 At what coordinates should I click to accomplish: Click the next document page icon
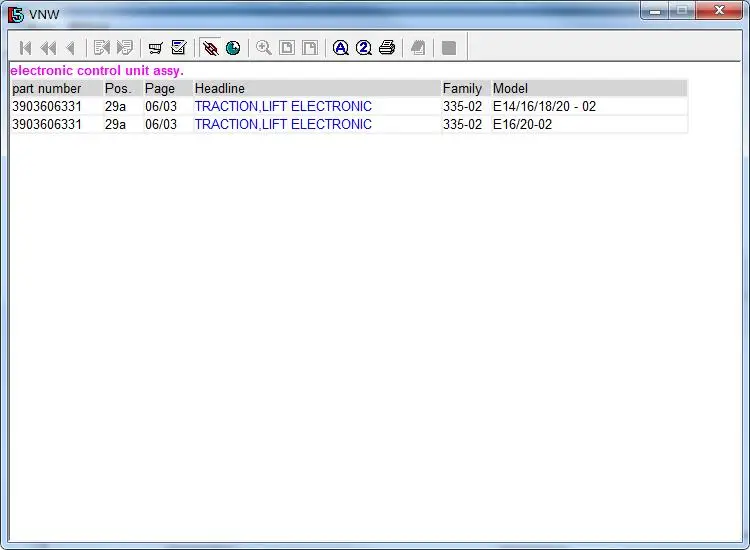125,47
